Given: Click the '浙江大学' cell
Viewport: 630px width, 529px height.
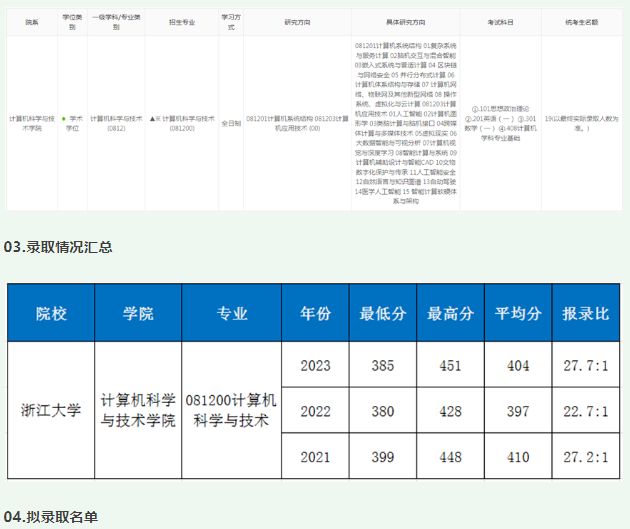Looking at the screenshot, I should coord(51,410).
